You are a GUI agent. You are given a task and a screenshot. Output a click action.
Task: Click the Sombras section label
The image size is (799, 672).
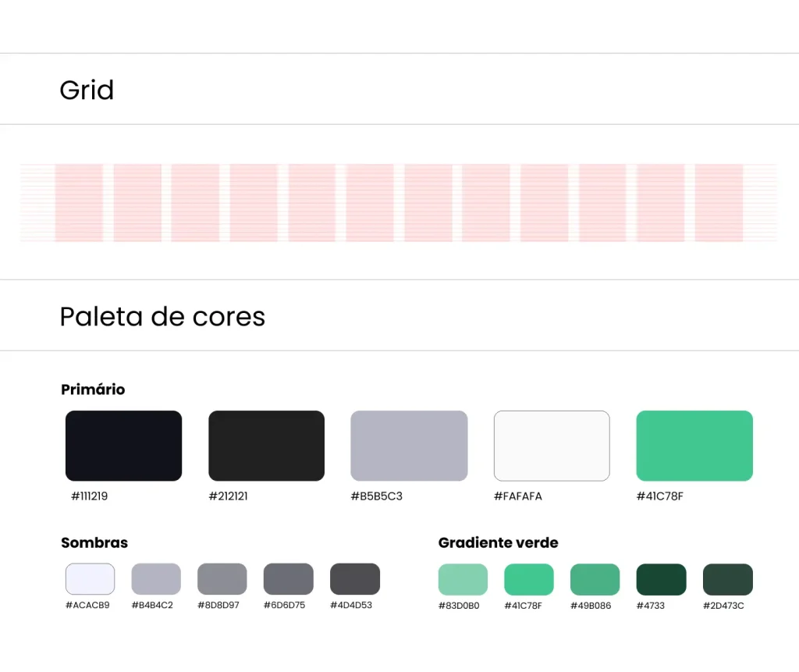pos(94,543)
